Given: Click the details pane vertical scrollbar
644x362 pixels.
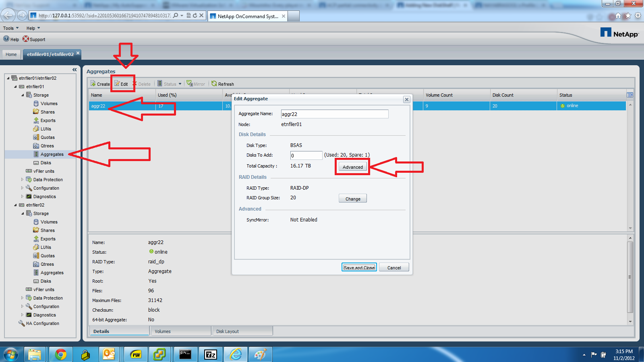Looking at the screenshot, I should pyautogui.click(x=630, y=277).
